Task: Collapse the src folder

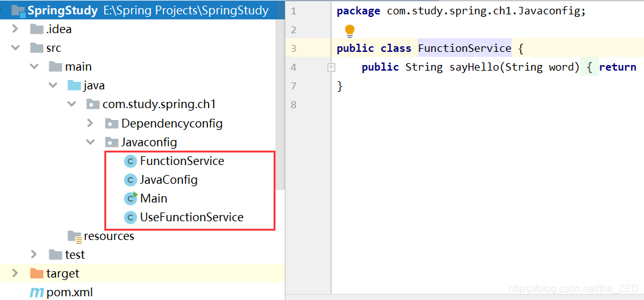Action: (15, 47)
